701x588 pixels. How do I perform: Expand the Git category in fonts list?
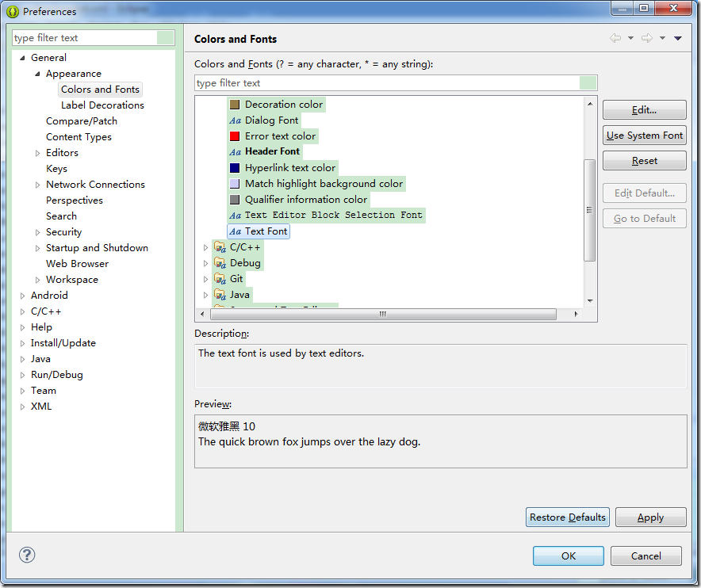205,279
